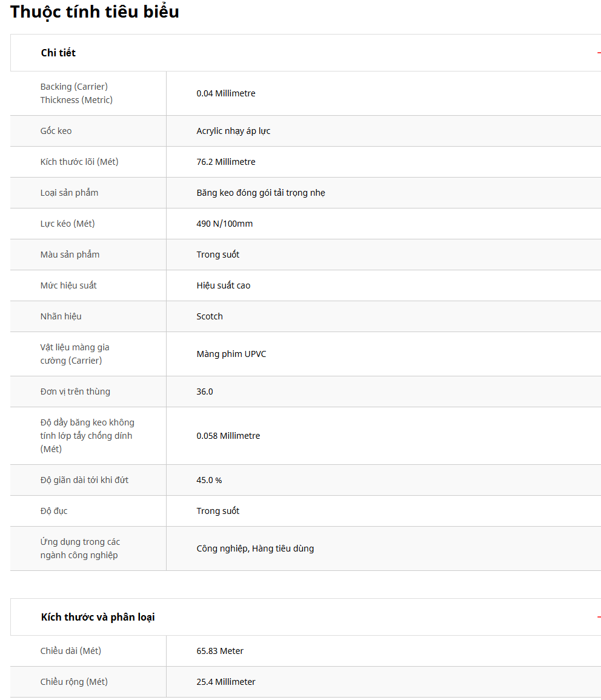Select the "Gốc keo" row label
The width and height of the screenshot is (601, 700).
[x=56, y=131]
